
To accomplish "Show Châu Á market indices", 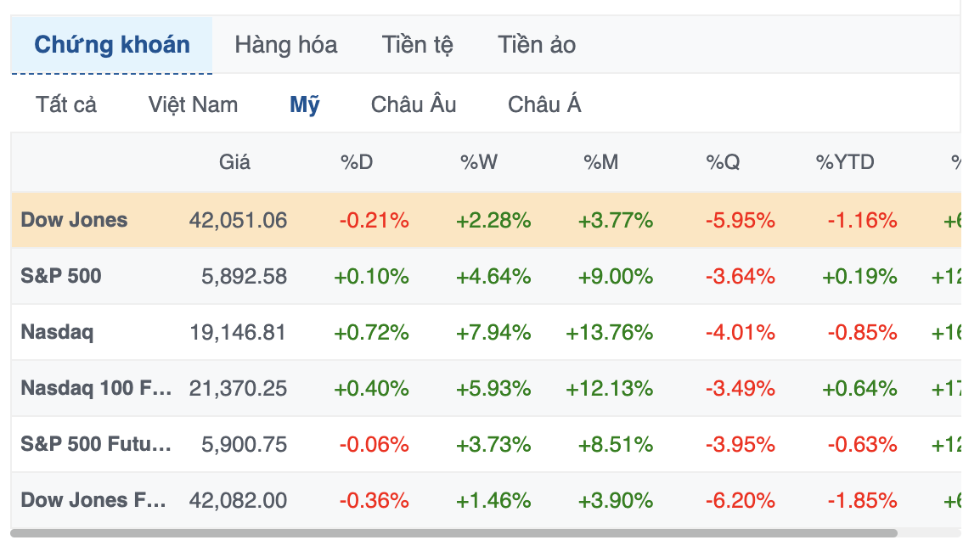I will pos(544,105).
